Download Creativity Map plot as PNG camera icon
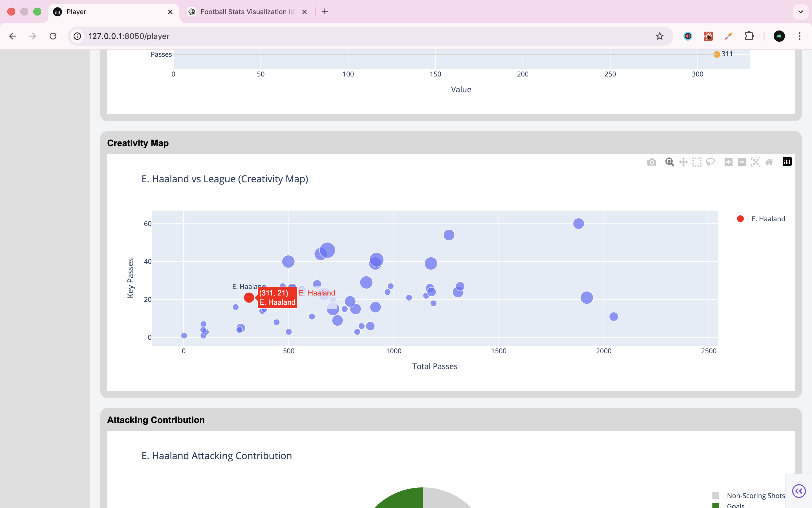The width and height of the screenshot is (812, 508). pyautogui.click(x=652, y=162)
